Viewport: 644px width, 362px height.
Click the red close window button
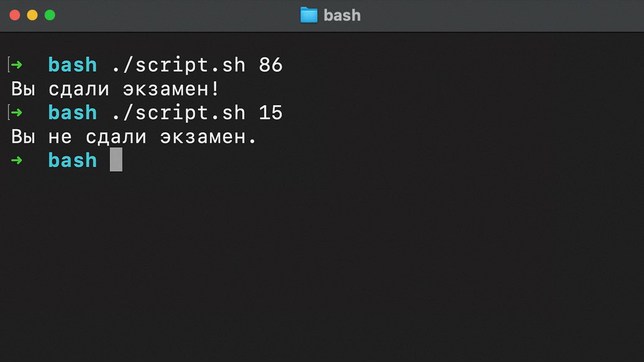15,15
